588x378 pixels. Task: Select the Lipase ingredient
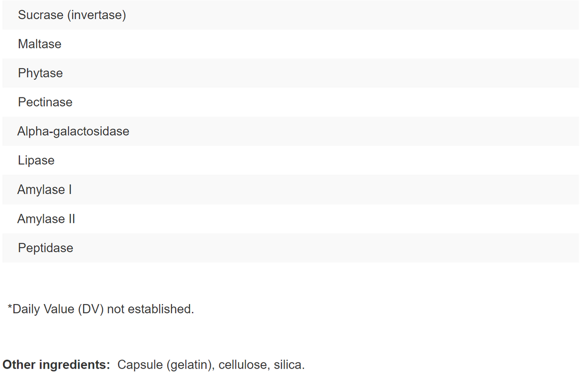click(36, 161)
